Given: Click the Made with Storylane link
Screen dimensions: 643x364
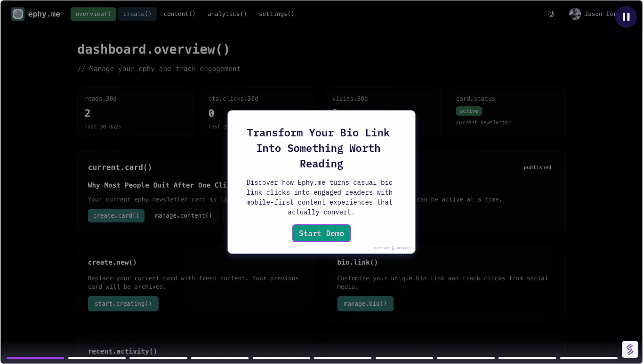Looking at the screenshot, I should [392, 248].
